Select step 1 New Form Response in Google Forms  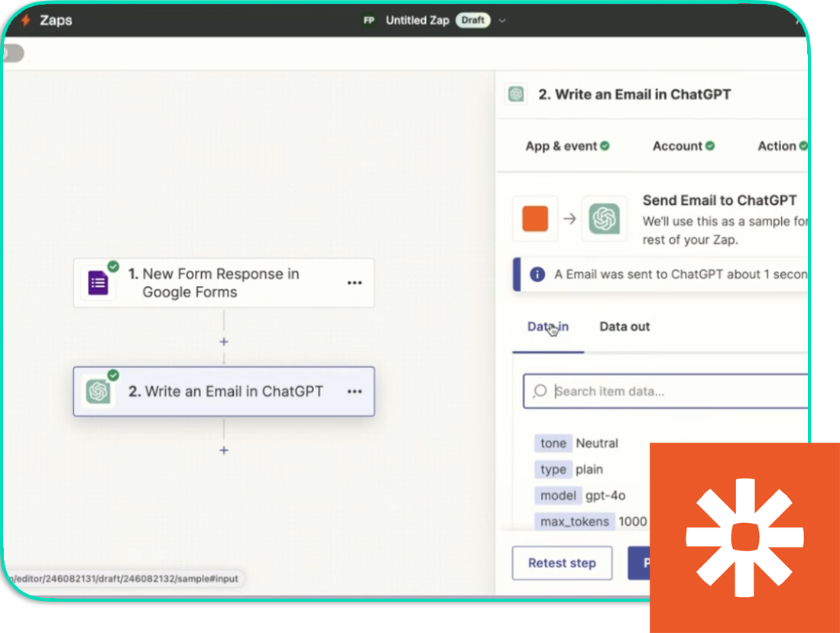tap(224, 283)
